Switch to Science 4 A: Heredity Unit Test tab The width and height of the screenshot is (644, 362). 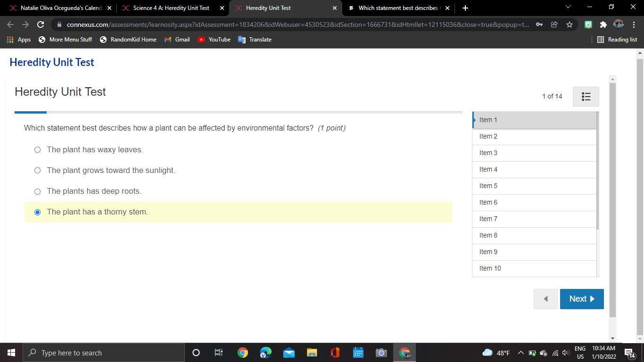(x=173, y=8)
